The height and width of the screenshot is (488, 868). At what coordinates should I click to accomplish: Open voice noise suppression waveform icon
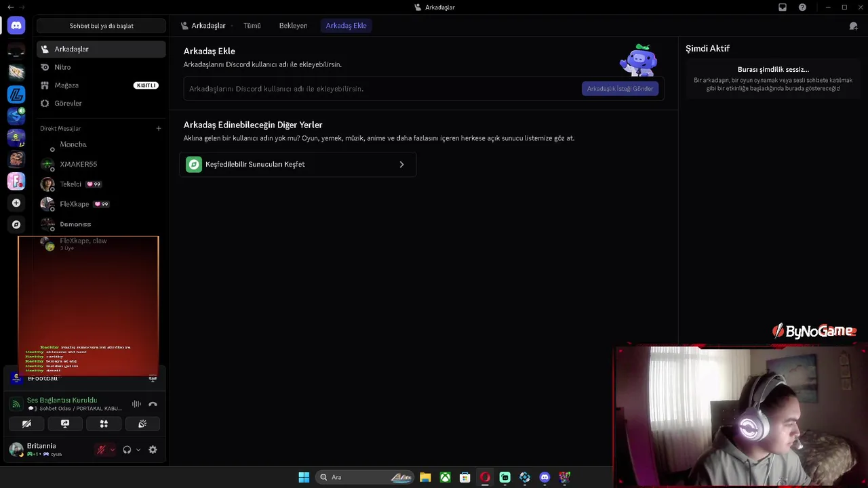coord(136,404)
